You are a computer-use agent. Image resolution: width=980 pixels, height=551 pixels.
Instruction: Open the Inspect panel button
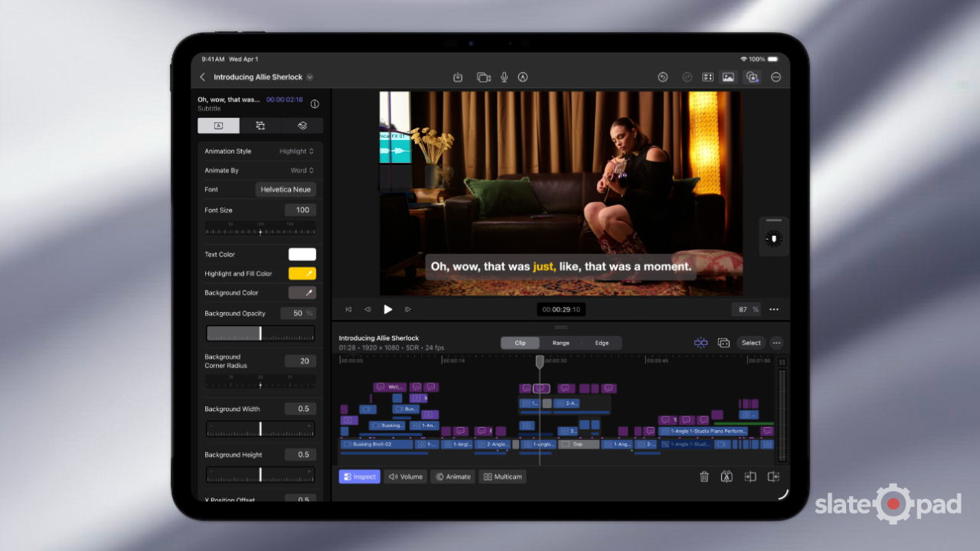tap(360, 477)
